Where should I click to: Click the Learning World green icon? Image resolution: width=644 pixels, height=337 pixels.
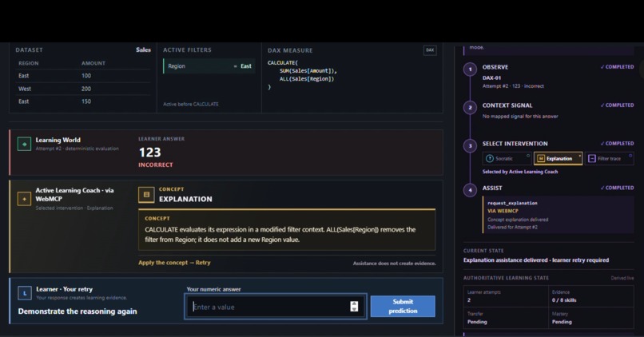[24, 144]
